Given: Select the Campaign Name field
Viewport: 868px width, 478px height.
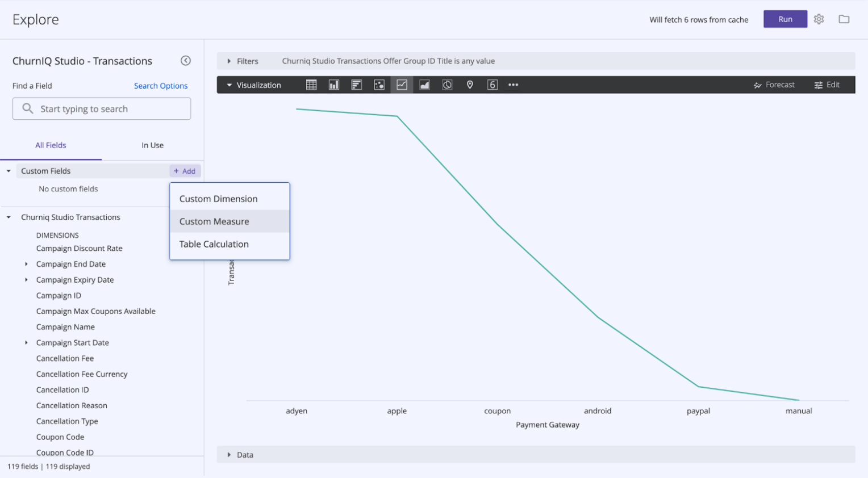Looking at the screenshot, I should point(65,327).
